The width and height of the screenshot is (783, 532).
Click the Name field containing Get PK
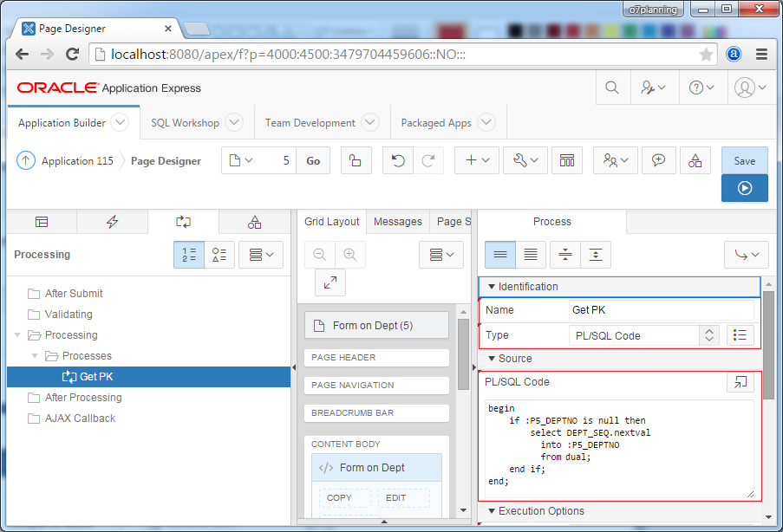click(x=661, y=310)
